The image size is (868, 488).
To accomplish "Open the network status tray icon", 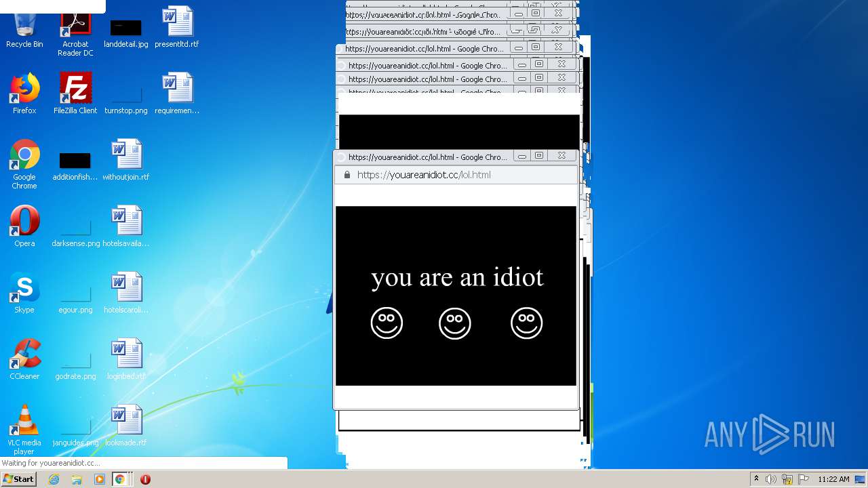I will pyautogui.click(x=787, y=479).
